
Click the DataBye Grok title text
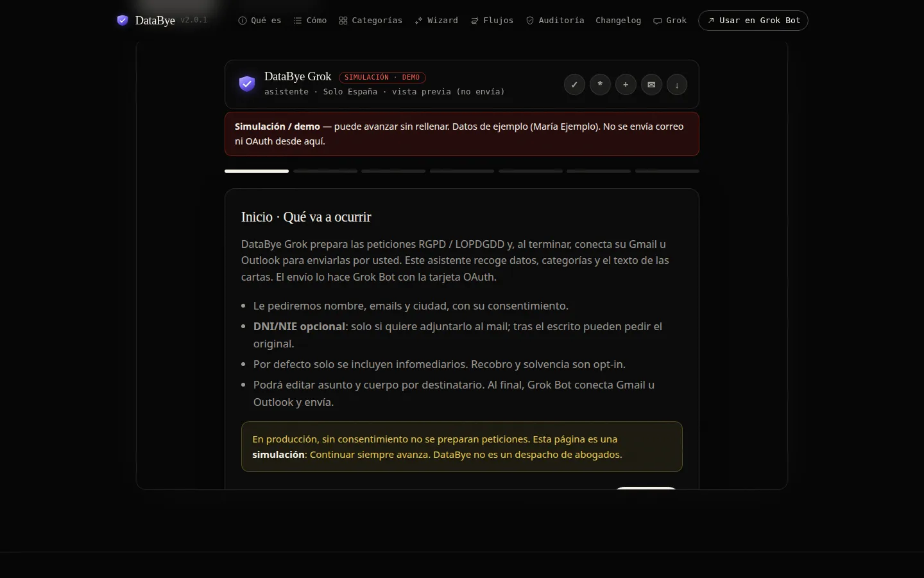(x=298, y=76)
